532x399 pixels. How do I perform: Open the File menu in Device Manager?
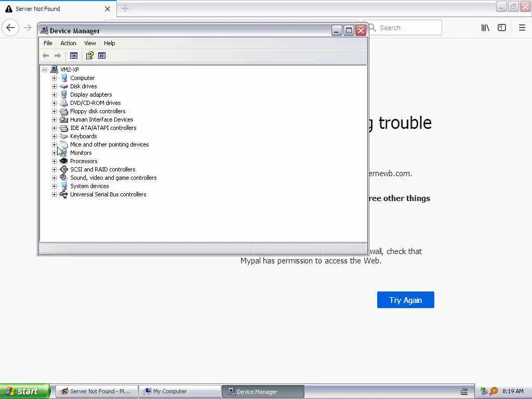(x=48, y=43)
